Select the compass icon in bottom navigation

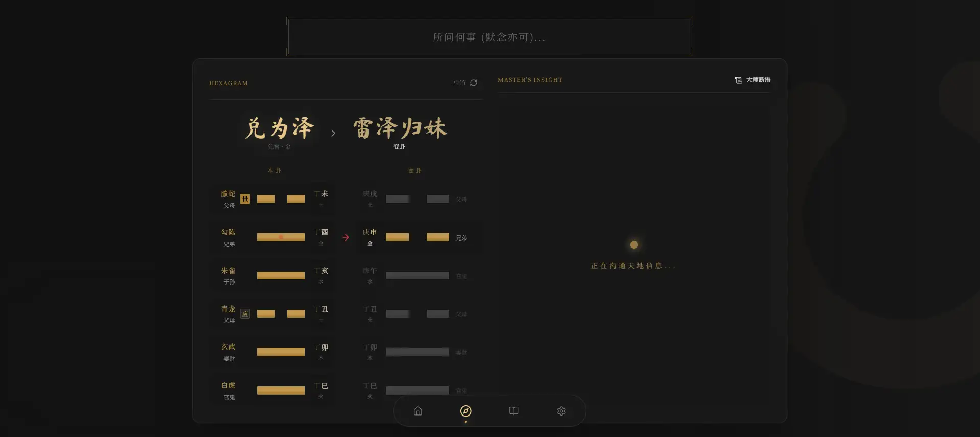[466, 411]
